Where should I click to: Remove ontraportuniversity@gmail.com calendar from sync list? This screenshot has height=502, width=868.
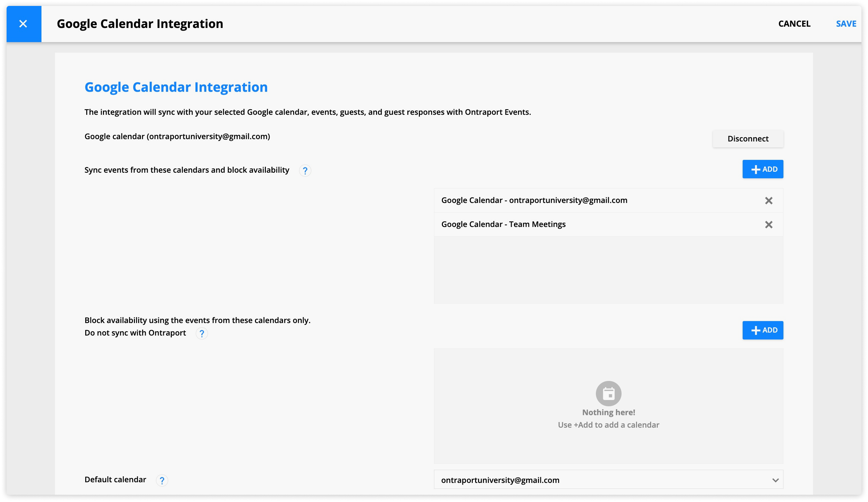click(768, 200)
